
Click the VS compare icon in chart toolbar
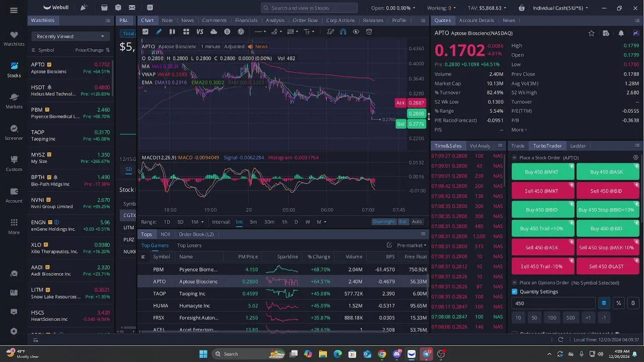pyautogui.click(x=200, y=32)
